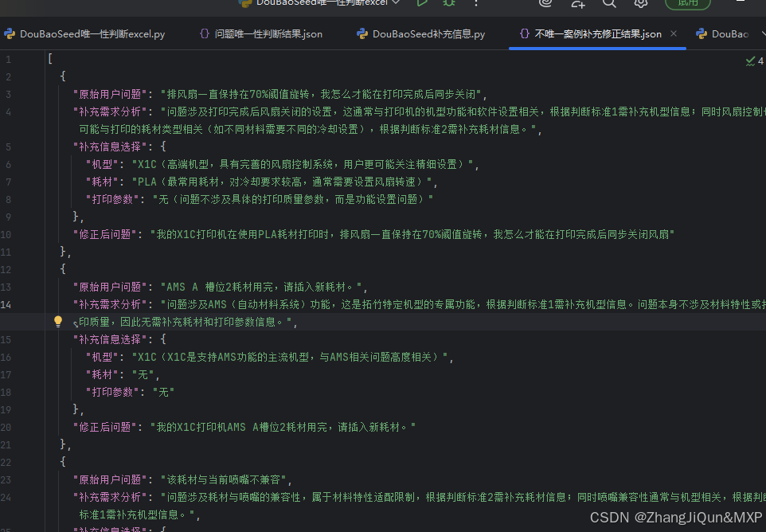Open the inspections widget showing 4 problems

click(752, 61)
